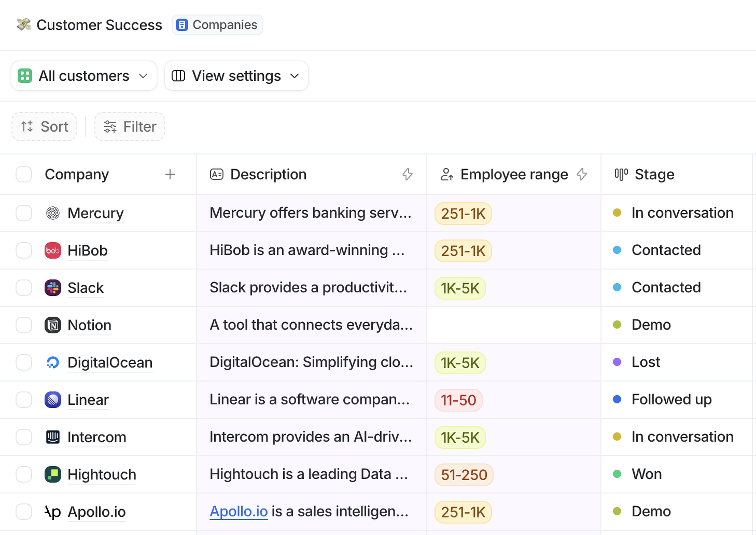756x535 pixels.
Task: Click the Sort button
Action: pyautogui.click(x=44, y=127)
